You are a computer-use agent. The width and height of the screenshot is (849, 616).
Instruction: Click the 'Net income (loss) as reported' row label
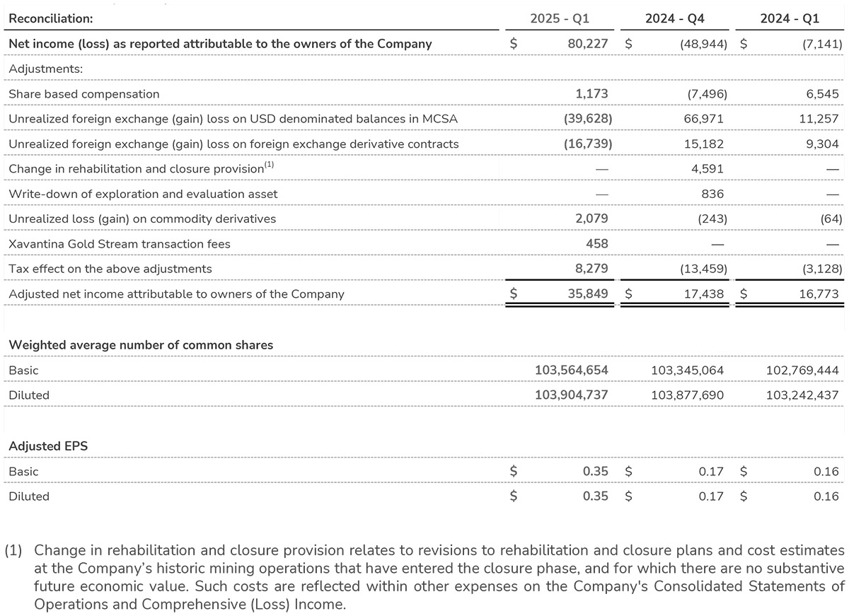click(220, 44)
